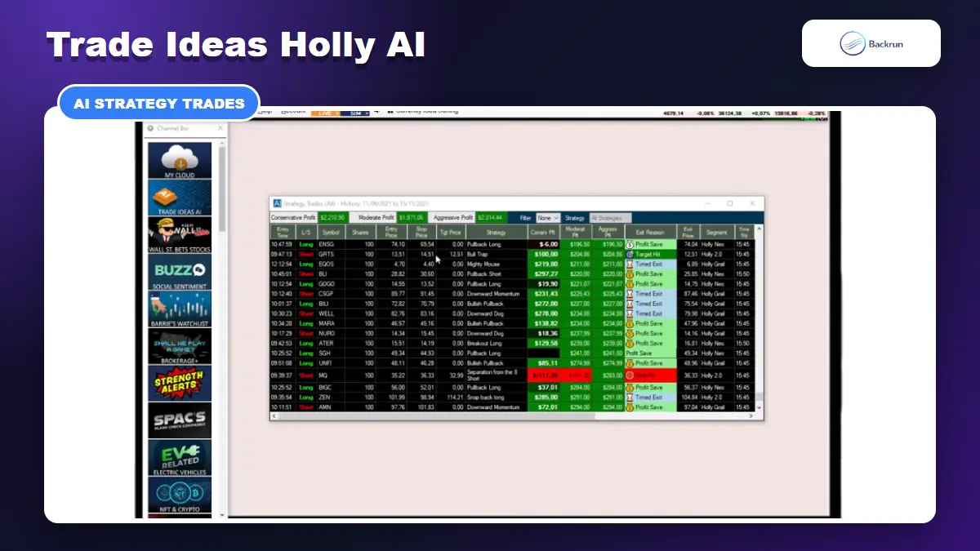This screenshot has width=980, height=551.
Task: Open the Barrie's Watchlist channel
Action: point(180,309)
